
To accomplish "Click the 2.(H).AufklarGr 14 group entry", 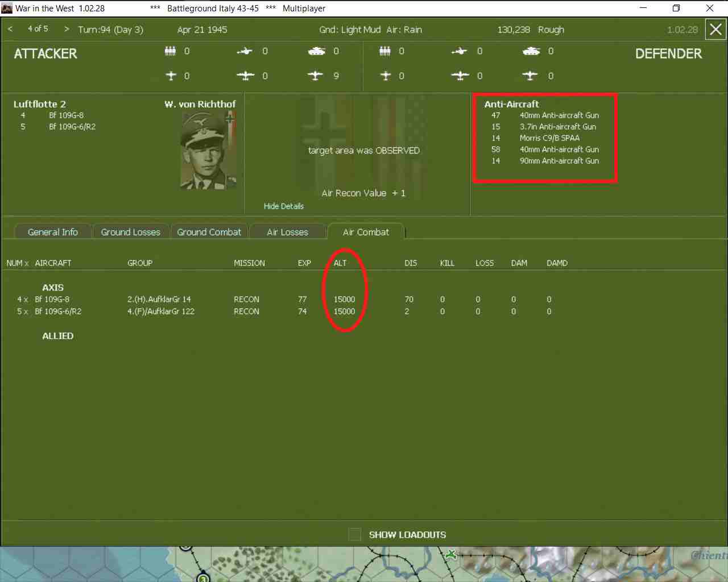I will point(159,300).
